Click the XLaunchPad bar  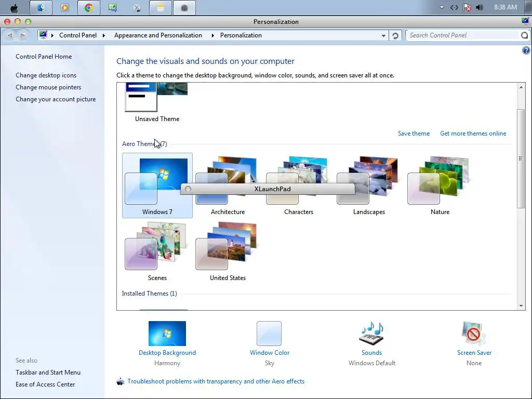[x=268, y=189]
